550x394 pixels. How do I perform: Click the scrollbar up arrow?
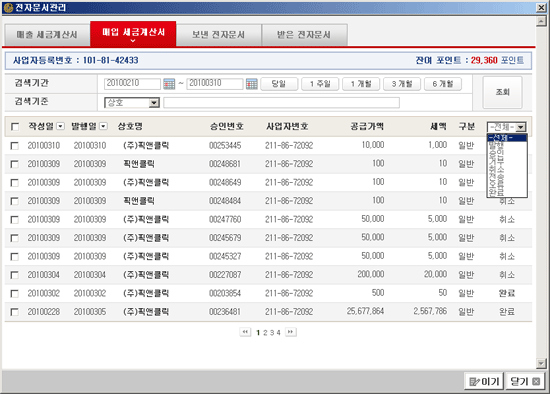[541, 22]
